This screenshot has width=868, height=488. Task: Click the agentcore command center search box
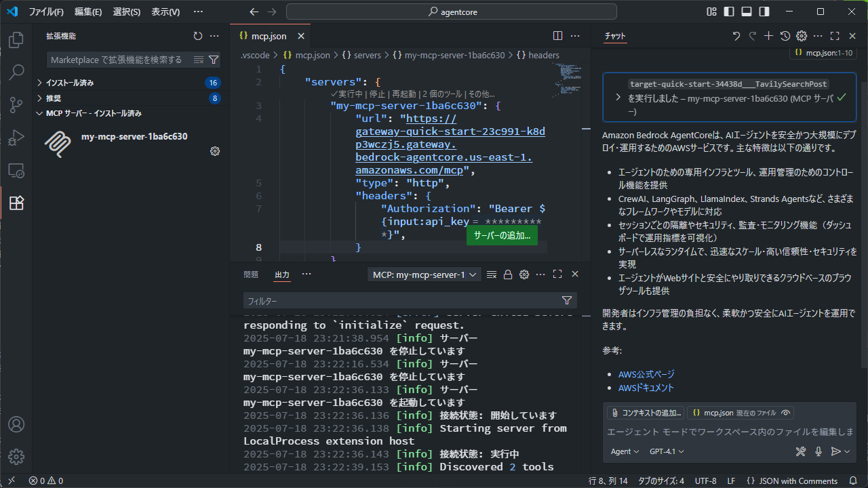pos(451,12)
